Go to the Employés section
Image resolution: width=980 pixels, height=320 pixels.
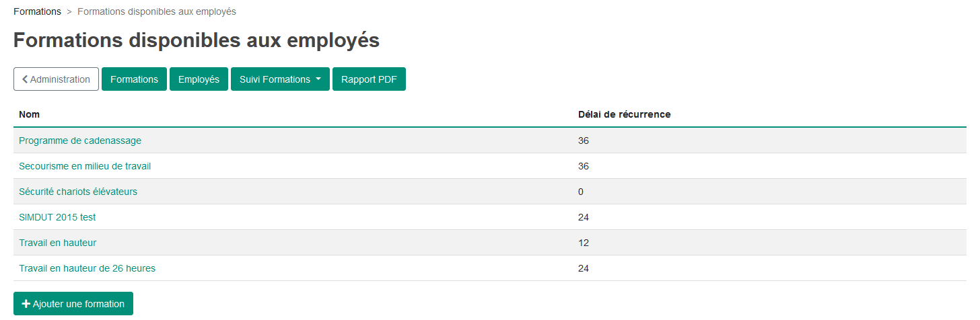pyautogui.click(x=199, y=79)
